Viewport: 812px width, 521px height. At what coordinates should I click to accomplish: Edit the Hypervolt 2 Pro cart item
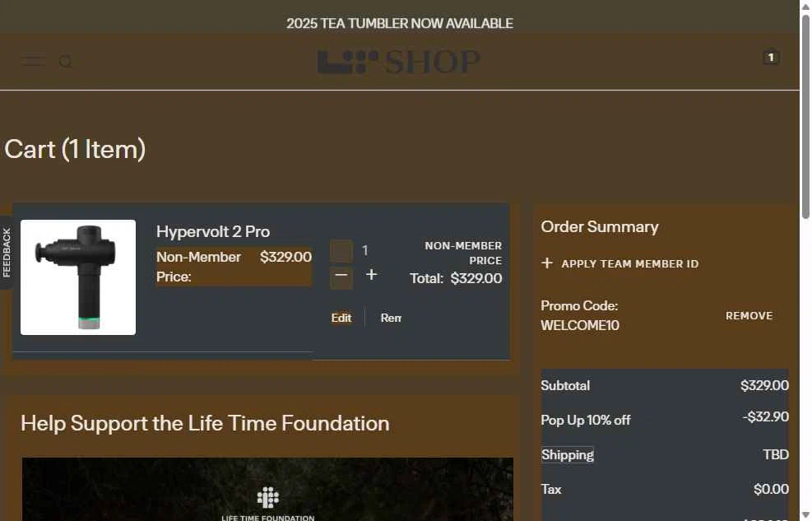pos(341,318)
